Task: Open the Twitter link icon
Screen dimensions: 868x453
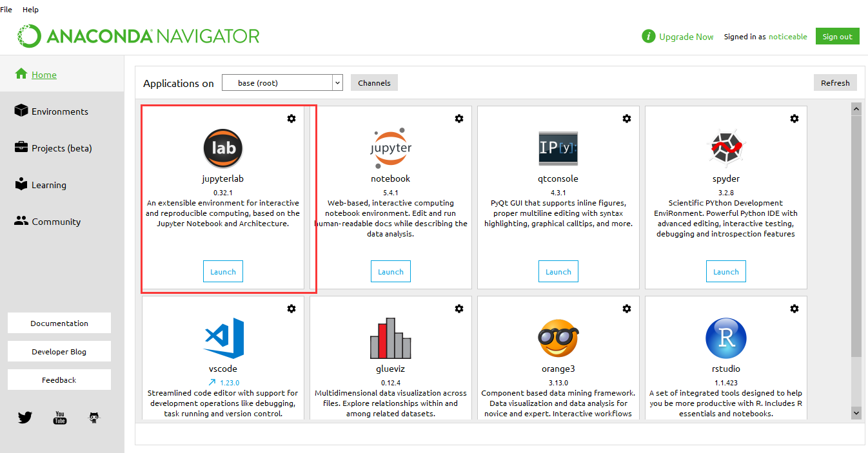Action: (25, 418)
